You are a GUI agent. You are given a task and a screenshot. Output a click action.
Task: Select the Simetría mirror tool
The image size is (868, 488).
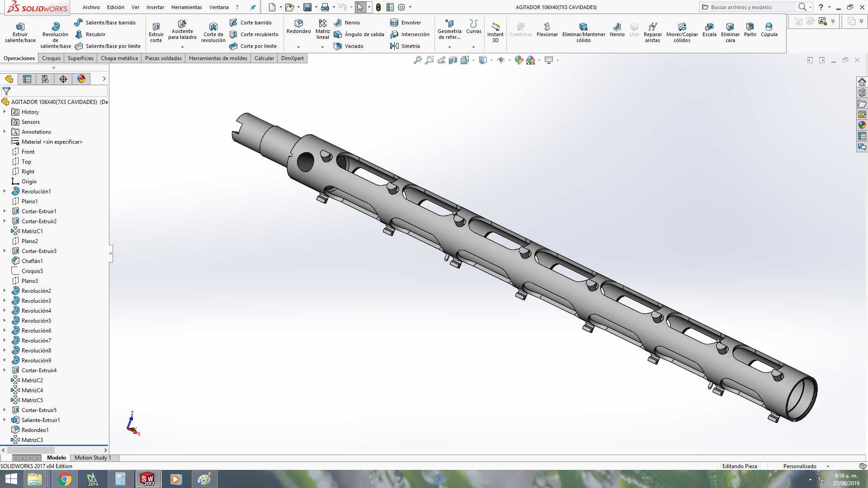pos(405,46)
